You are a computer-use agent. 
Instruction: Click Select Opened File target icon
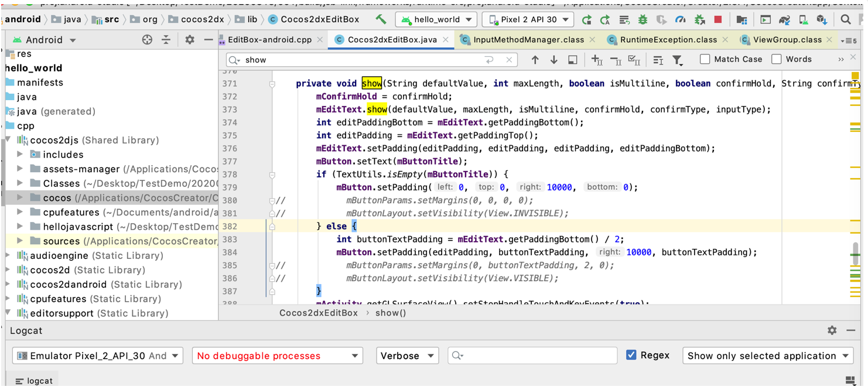pos(147,40)
